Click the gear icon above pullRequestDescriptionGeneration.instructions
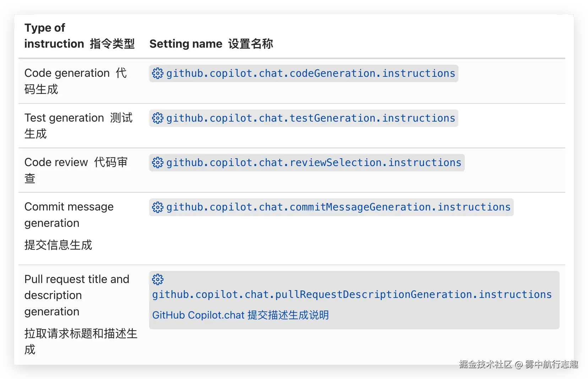 coord(158,279)
